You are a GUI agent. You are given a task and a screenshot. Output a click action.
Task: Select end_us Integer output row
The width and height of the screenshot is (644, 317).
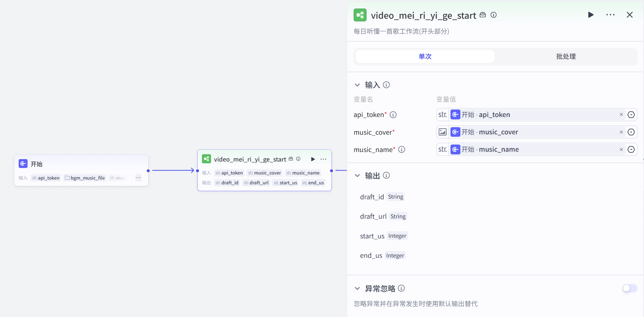coord(383,255)
